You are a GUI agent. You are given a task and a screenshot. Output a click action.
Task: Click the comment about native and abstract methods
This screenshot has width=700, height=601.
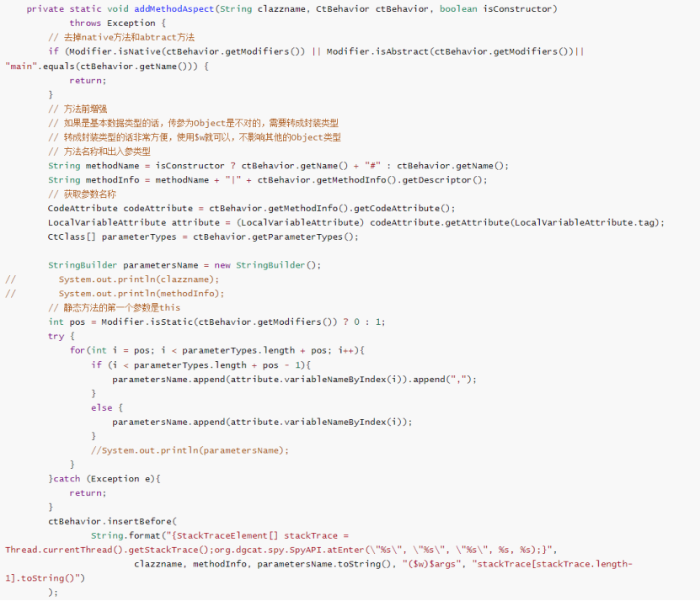[121, 38]
